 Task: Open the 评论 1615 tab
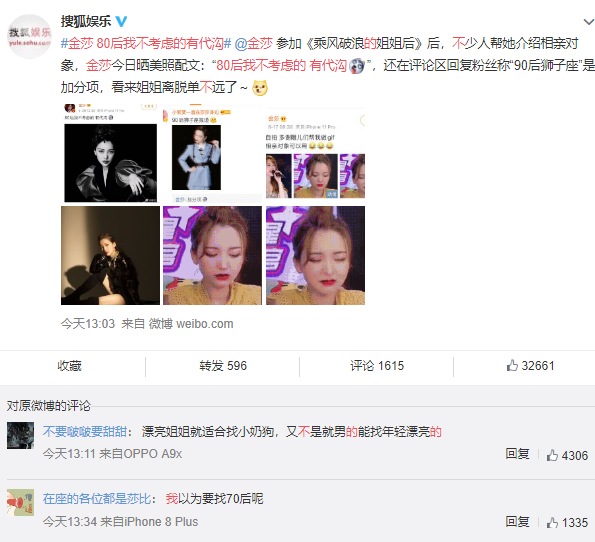377,366
